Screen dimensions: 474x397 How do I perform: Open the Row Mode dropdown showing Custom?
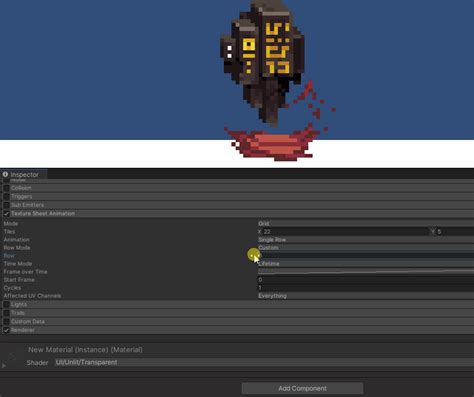(366, 248)
